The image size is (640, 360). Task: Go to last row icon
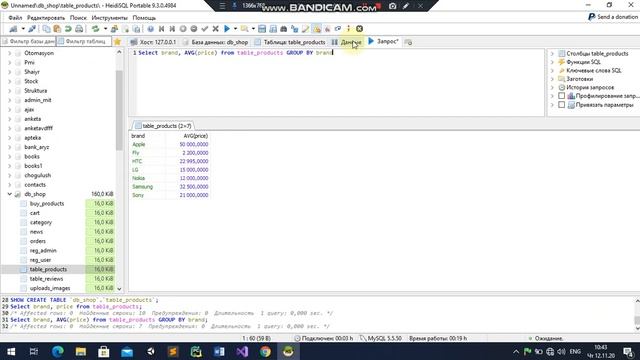[172, 29]
